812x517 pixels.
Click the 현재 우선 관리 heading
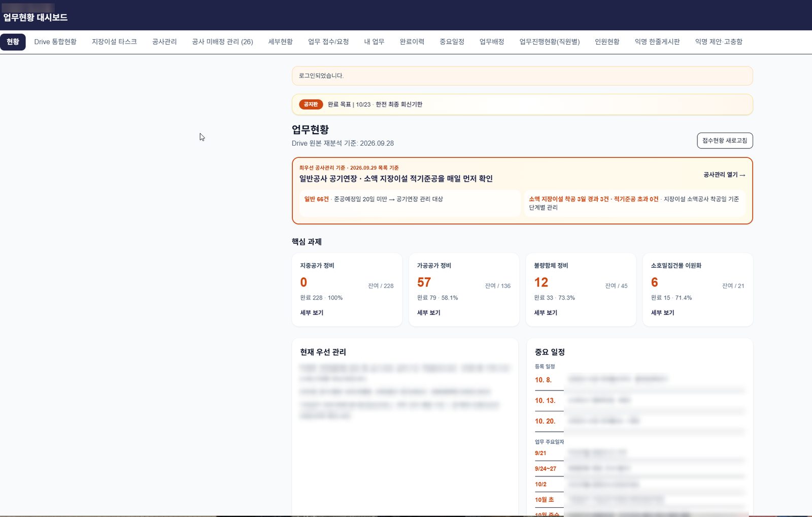(323, 352)
